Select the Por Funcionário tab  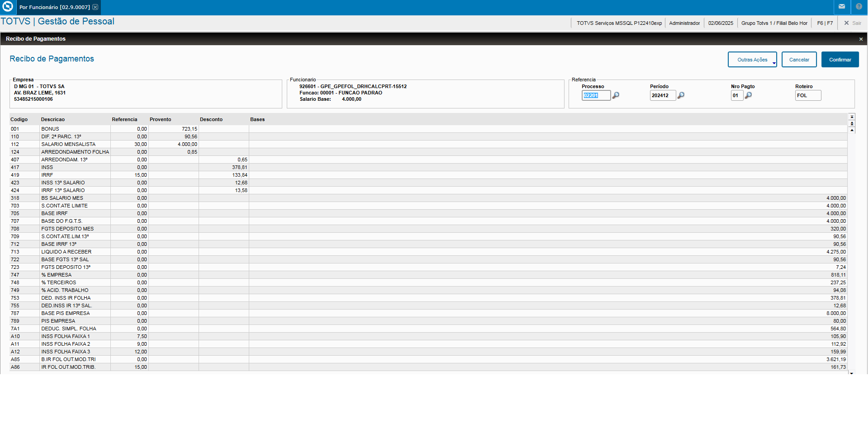coord(54,7)
